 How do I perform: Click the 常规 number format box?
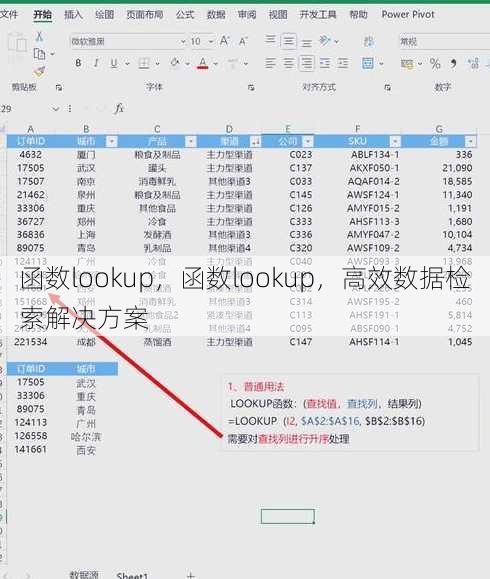click(444, 42)
